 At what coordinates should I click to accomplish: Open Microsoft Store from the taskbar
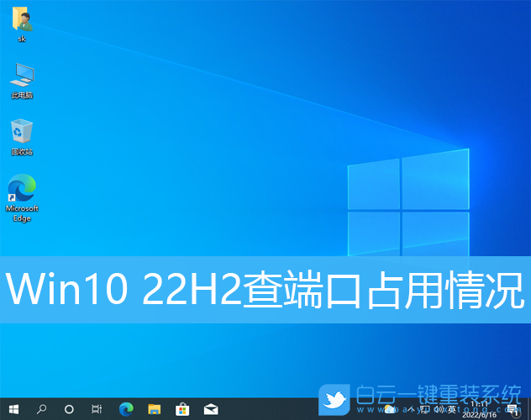tap(182, 410)
